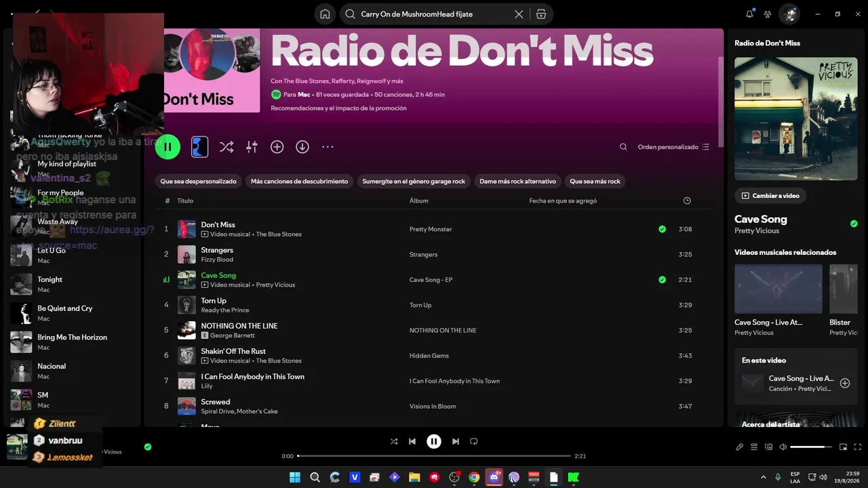Click the volume slider
This screenshot has width=868, height=488.
tap(811, 447)
